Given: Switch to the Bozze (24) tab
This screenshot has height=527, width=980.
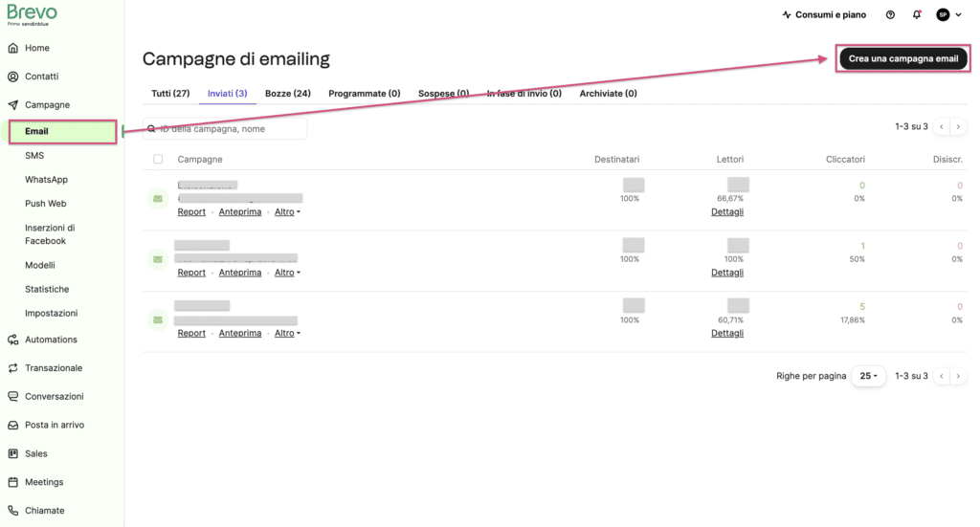Looking at the screenshot, I should point(287,93).
